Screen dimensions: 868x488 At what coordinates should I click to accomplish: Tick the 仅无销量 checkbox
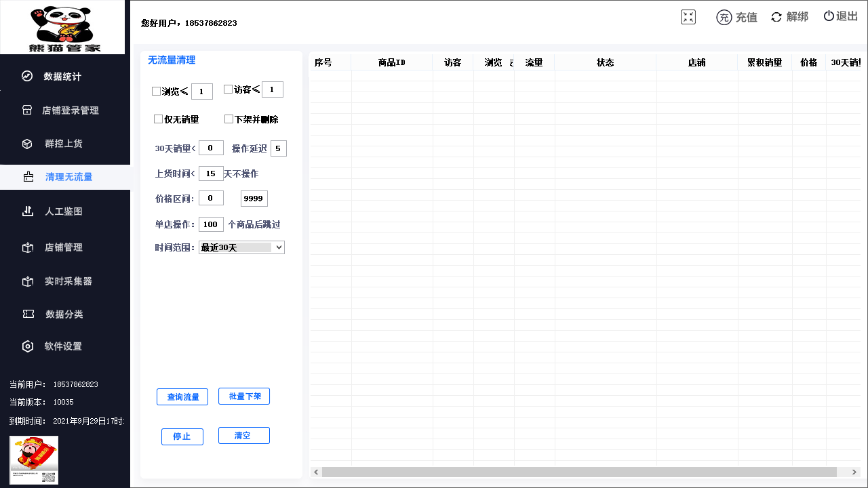tap(159, 119)
